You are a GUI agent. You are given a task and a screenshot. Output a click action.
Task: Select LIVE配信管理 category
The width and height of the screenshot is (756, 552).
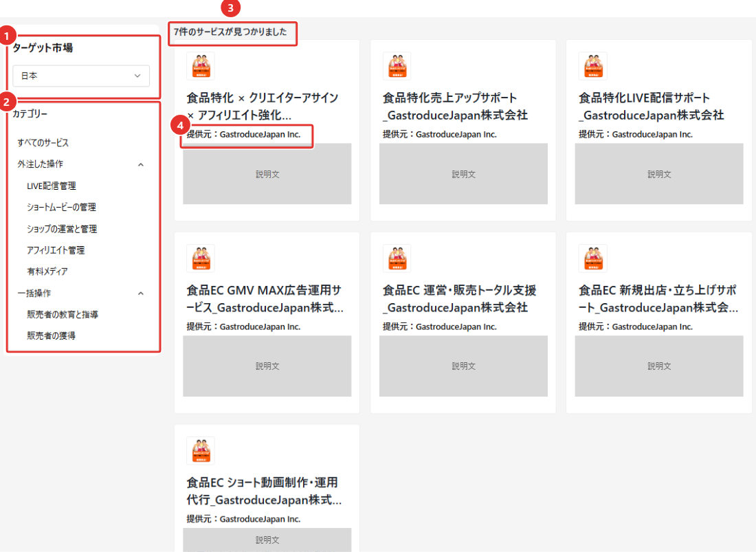tap(52, 186)
